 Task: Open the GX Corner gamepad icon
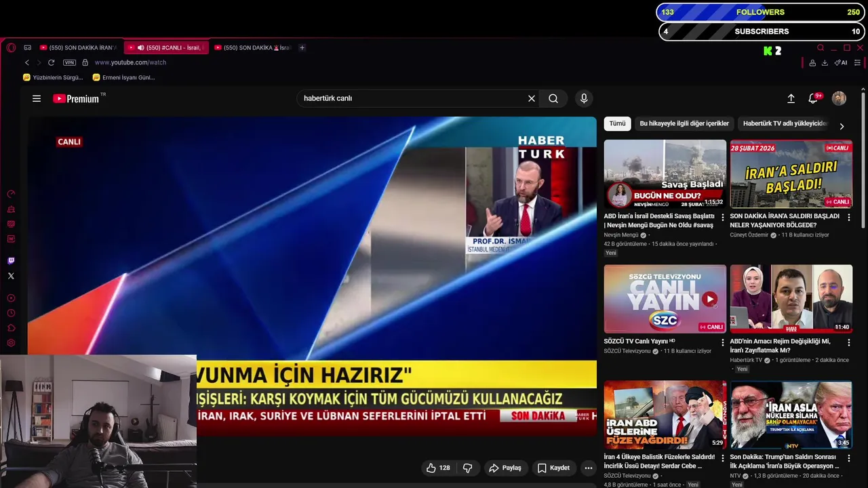click(x=28, y=47)
